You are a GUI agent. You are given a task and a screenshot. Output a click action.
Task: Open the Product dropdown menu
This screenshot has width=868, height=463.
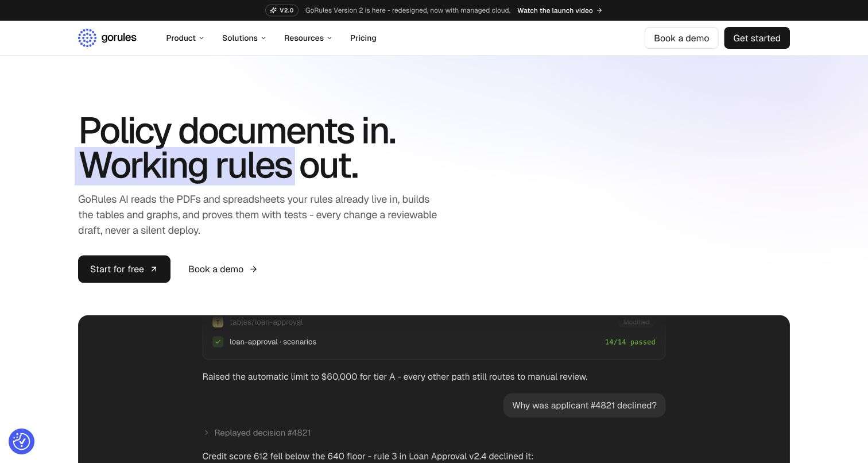click(x=185, y=38)
